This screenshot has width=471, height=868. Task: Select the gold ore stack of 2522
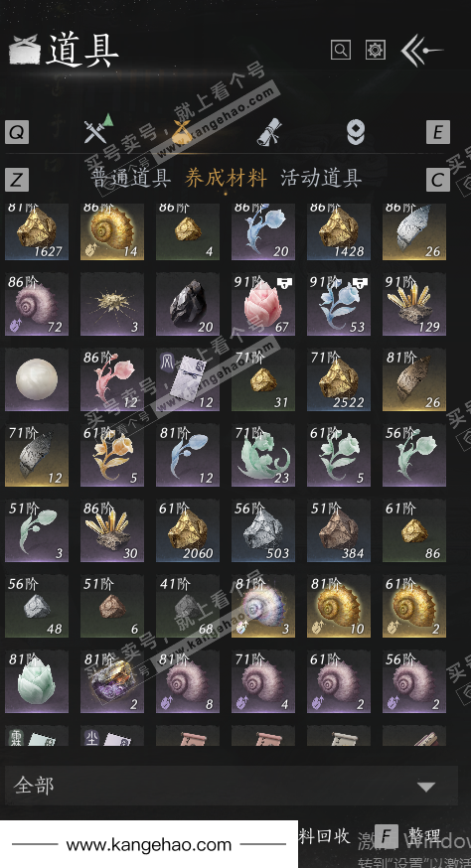pos(339,379)
